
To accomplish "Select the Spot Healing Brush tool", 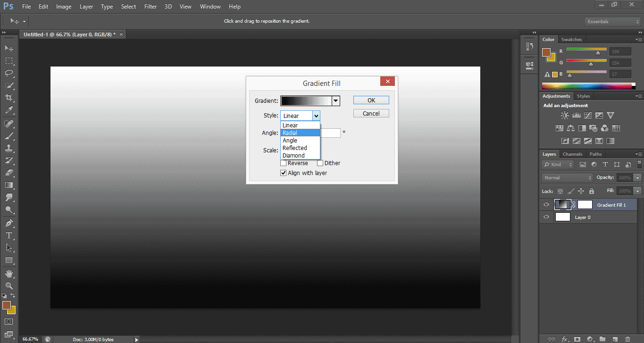I will click(x=9, y=124).
